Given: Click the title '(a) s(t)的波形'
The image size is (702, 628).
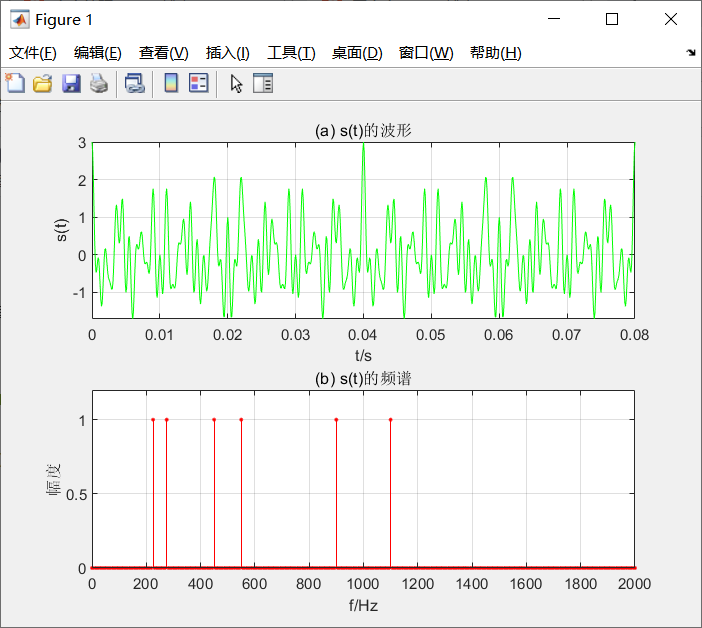Looking at the screenshot, I should coord(363,131).
